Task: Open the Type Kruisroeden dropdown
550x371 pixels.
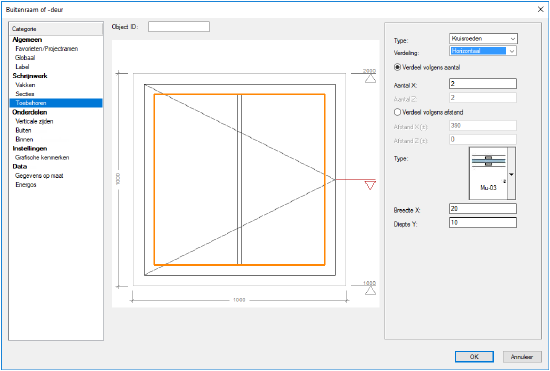Action: coord(483,39)
